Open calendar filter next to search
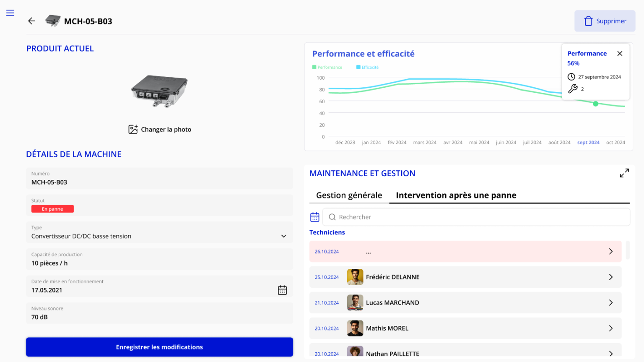The image size is (644, 362). [x=315, y=217]
